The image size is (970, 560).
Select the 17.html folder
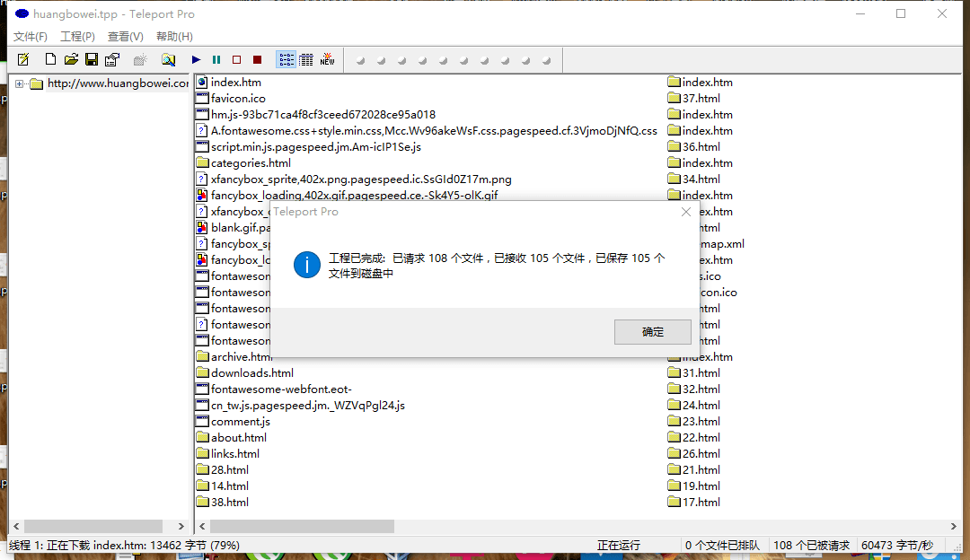coord(701,502)
